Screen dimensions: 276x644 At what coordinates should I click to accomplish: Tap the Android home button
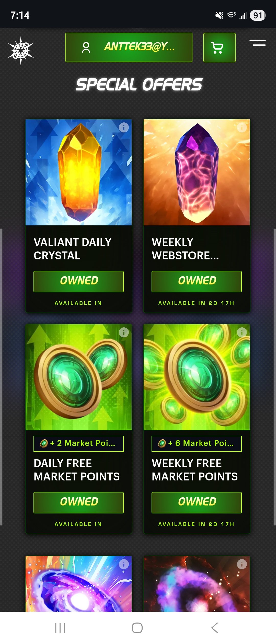(137, 628)
